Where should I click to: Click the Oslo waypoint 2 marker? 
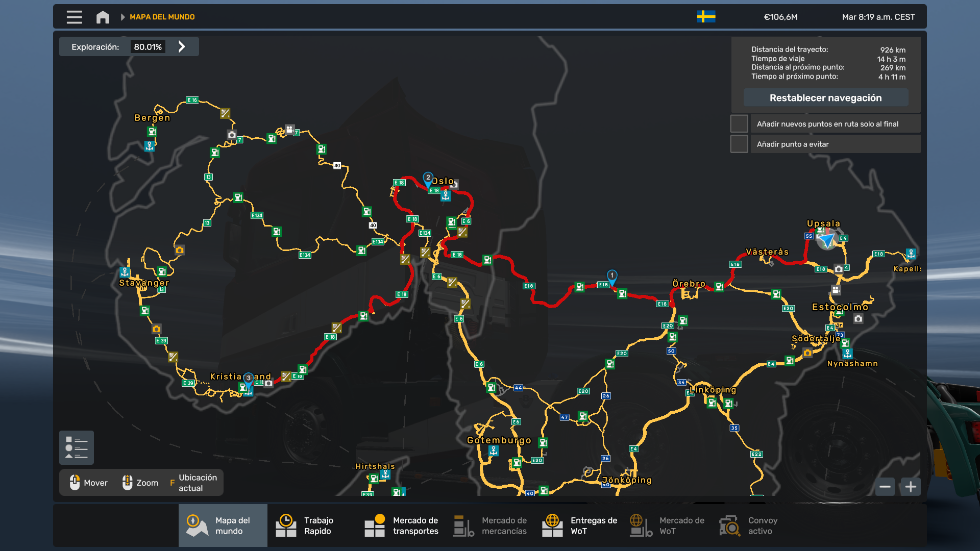tap(428, 178)
